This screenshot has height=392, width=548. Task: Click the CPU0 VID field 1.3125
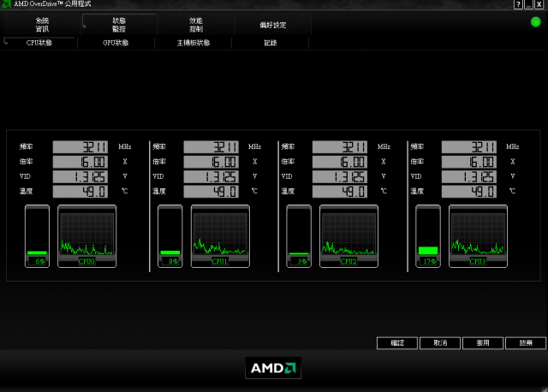pos(80,177)
